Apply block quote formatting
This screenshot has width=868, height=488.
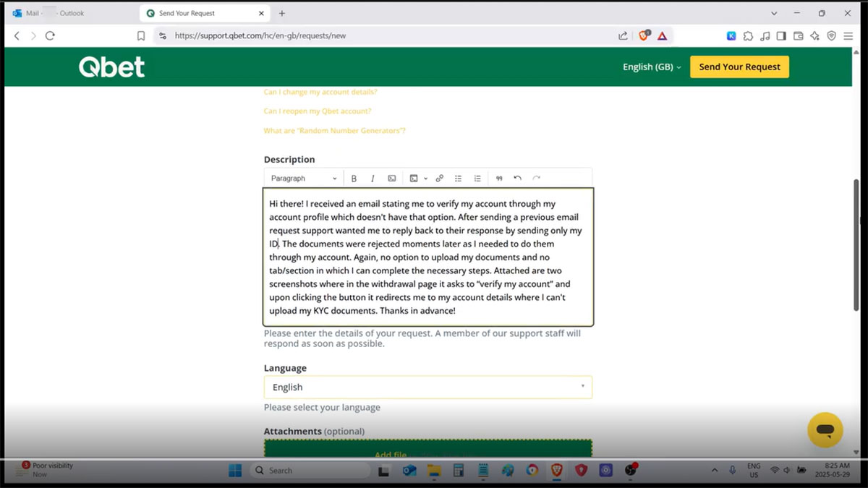499,179
